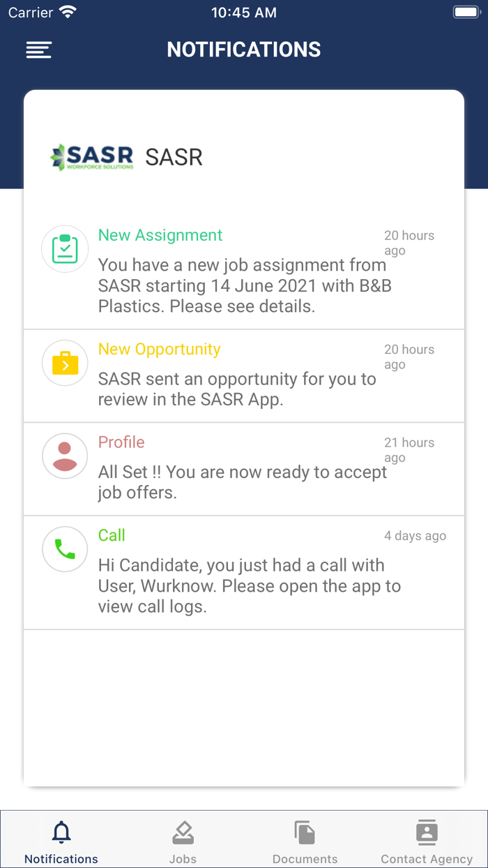Screen dimensions: 488x868
Task: Click the 4 days ago timestamp
Action: 415,535
